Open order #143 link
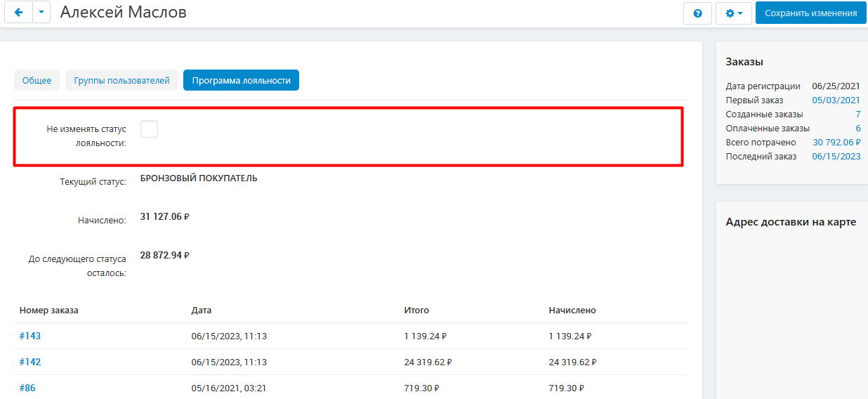 pos(30,336)
